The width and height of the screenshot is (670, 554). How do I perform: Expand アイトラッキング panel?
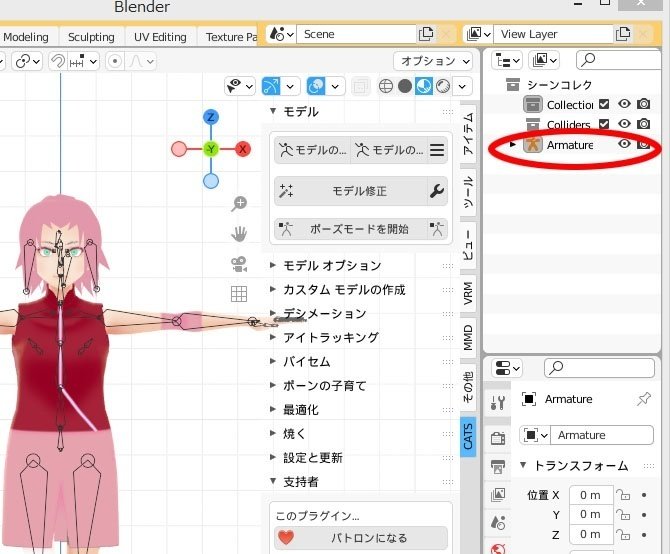click(272, 337)
